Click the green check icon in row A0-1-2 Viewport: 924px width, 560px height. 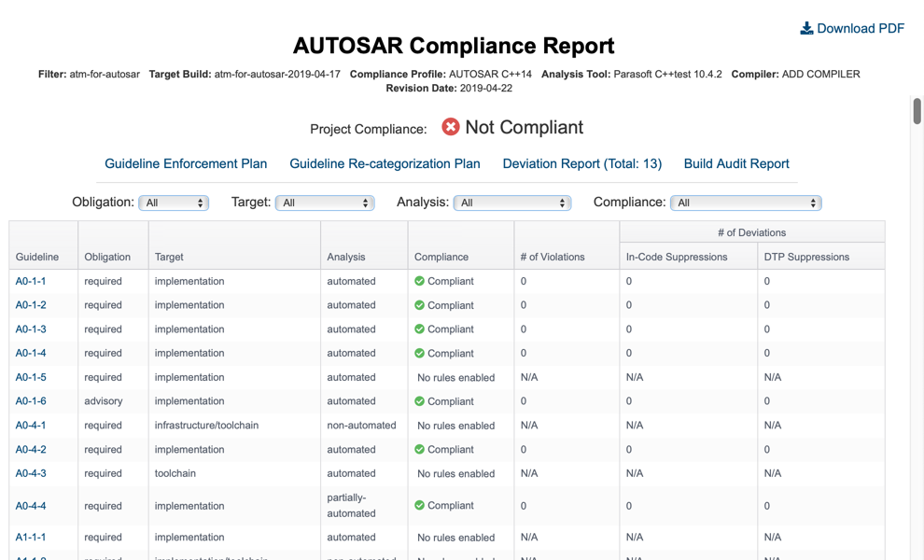pos(420,305)
